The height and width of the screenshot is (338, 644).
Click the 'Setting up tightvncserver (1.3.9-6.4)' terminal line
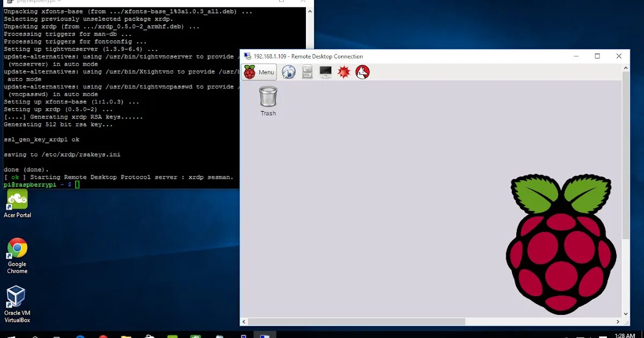(x=81, y=49)
